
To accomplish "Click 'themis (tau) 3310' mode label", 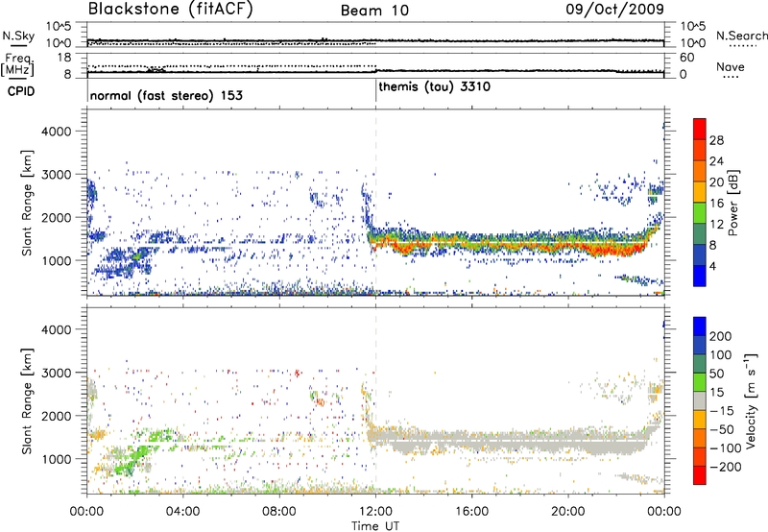I will (435, 86).
